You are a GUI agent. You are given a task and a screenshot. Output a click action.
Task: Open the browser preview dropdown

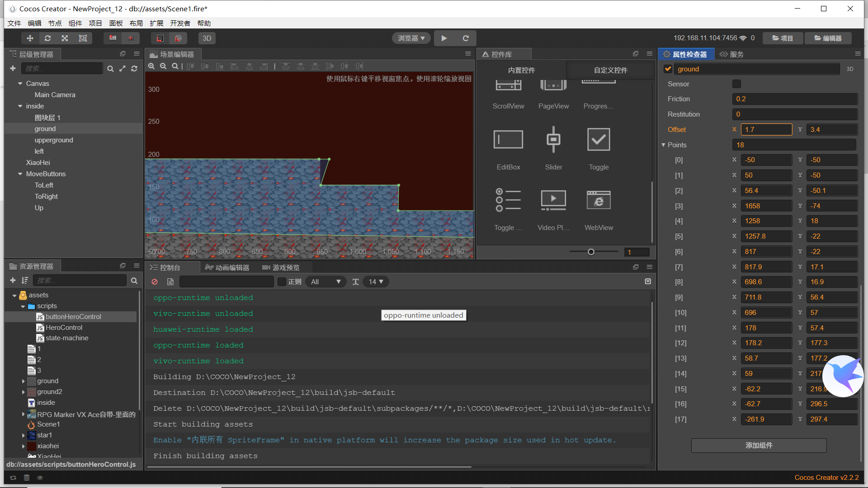pos(411,38)
